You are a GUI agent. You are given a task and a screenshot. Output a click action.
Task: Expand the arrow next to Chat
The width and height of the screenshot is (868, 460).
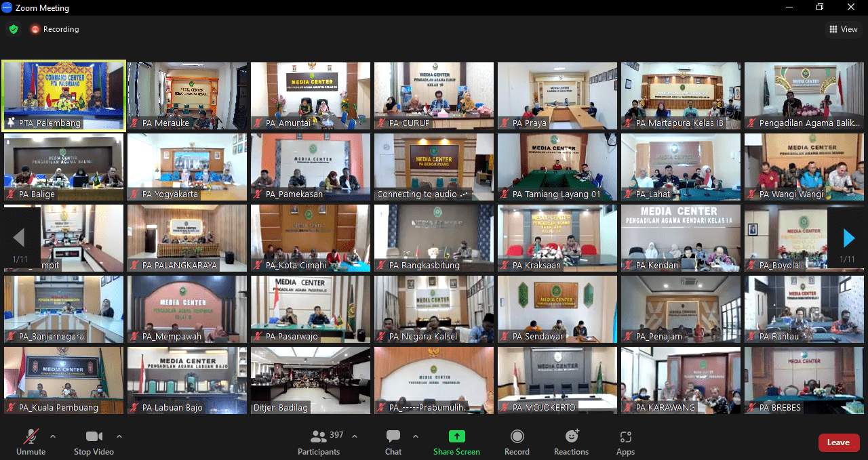coord(416,436)
